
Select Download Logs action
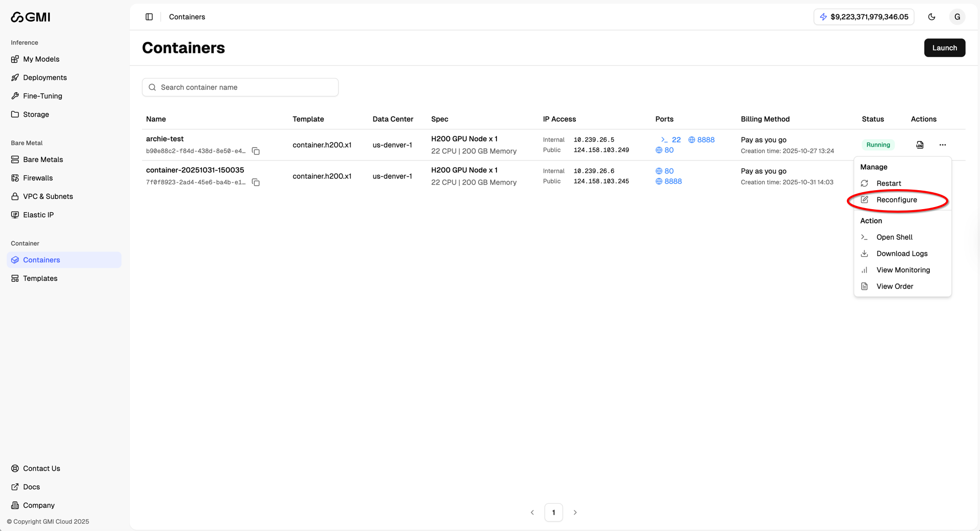[902, 254]
